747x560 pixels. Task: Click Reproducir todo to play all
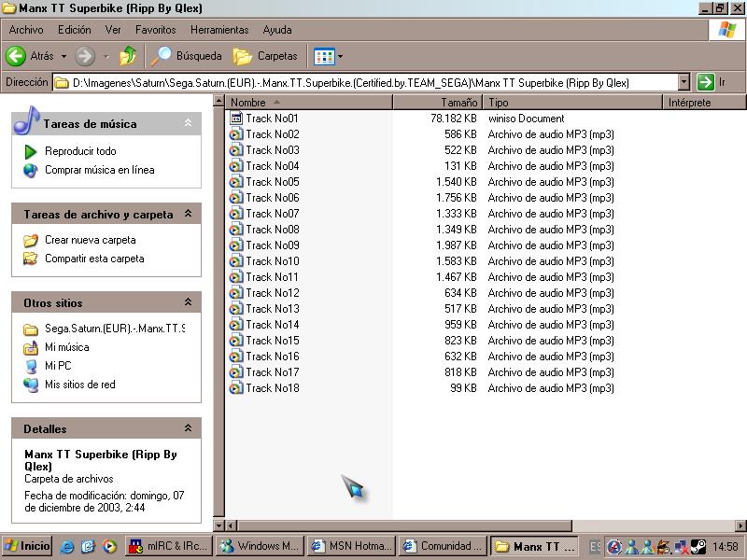click(80, 151)
